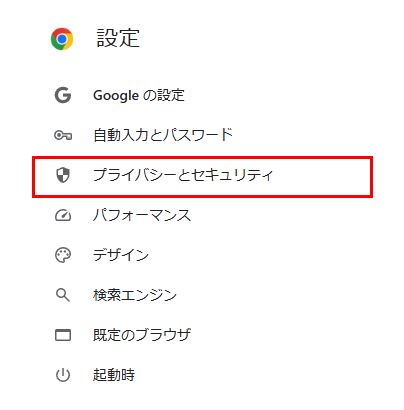Click the key icon for autofill and passwords

[63, 135]
